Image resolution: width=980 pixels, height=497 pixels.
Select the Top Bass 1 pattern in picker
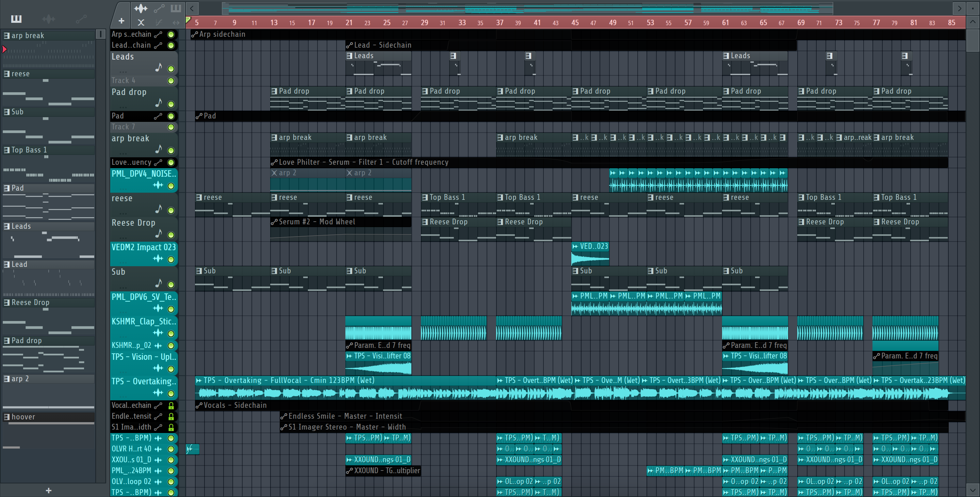[x=48, y=150]
